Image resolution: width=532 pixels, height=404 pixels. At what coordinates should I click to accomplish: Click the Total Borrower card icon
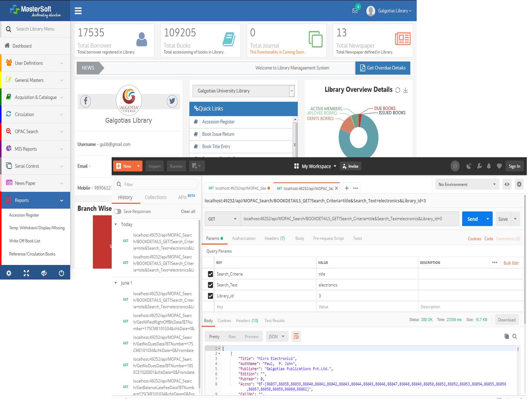(141, 39)
